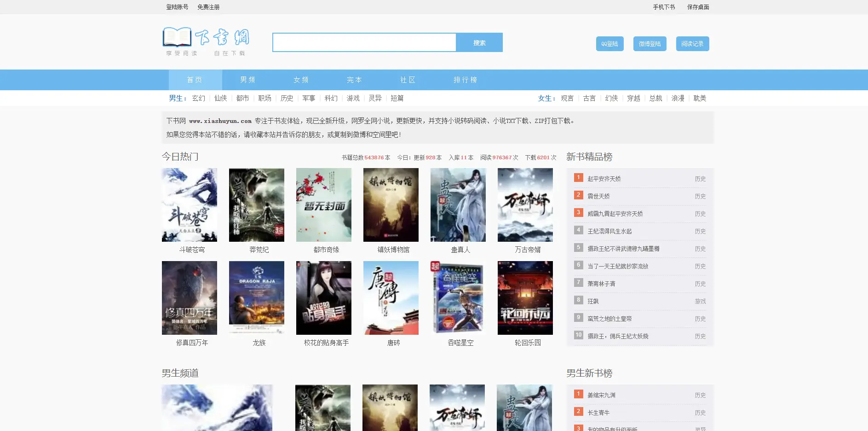868x431 pixels.
Task: Click the www.xiashuyun.com site address
Action: pos(220,121)
